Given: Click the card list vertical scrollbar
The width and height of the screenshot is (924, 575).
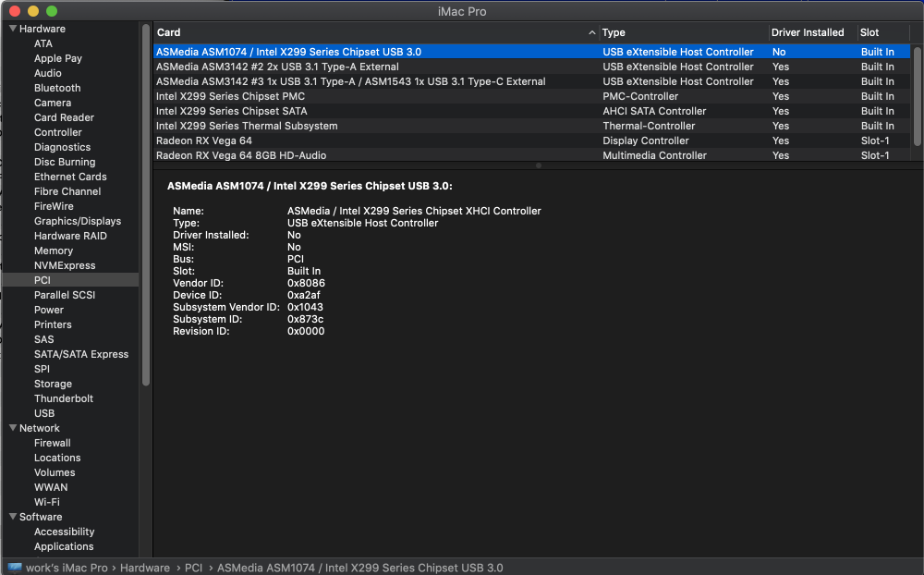Looking at the screenshot, I should (x=917, y=95).
